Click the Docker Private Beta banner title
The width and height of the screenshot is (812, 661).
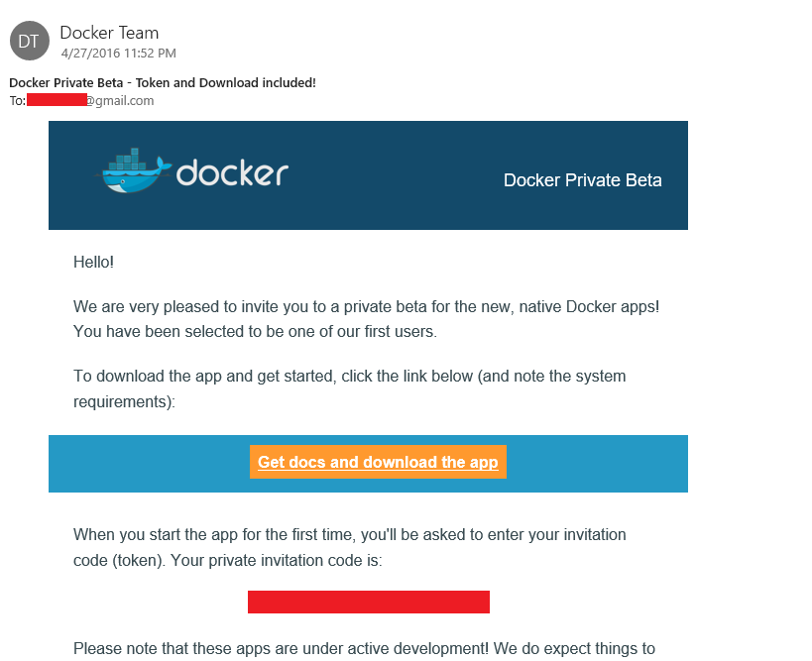(583, 180)
